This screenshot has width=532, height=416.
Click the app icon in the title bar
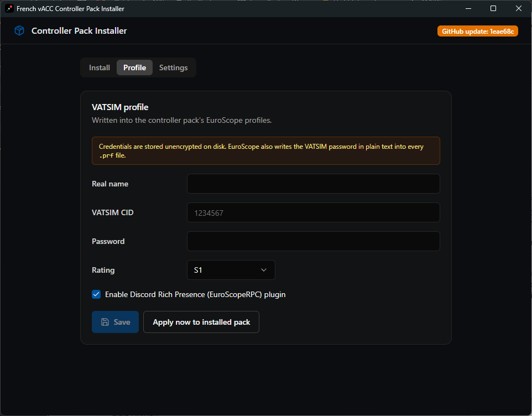(x=9, y=8)
